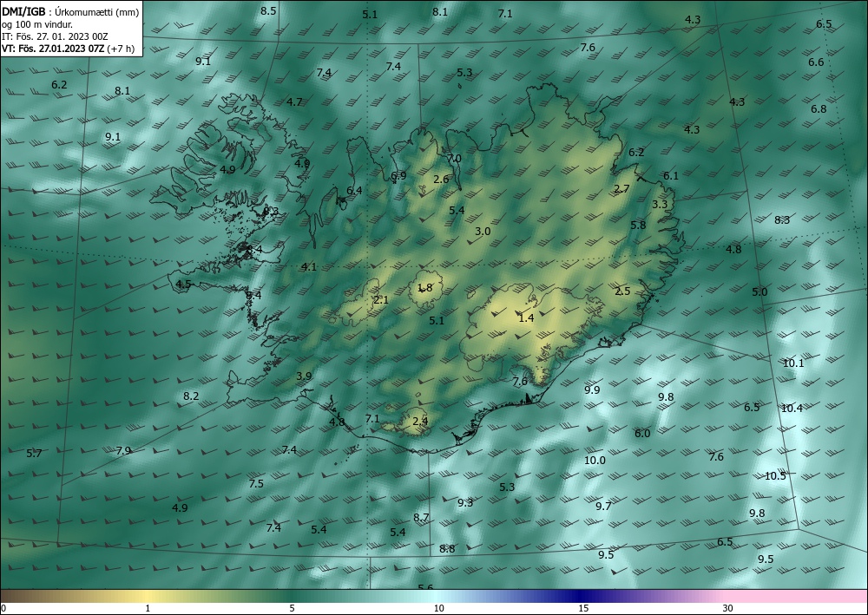Click the 'og 100 m vindur.' line

click(x=37, y=23)
